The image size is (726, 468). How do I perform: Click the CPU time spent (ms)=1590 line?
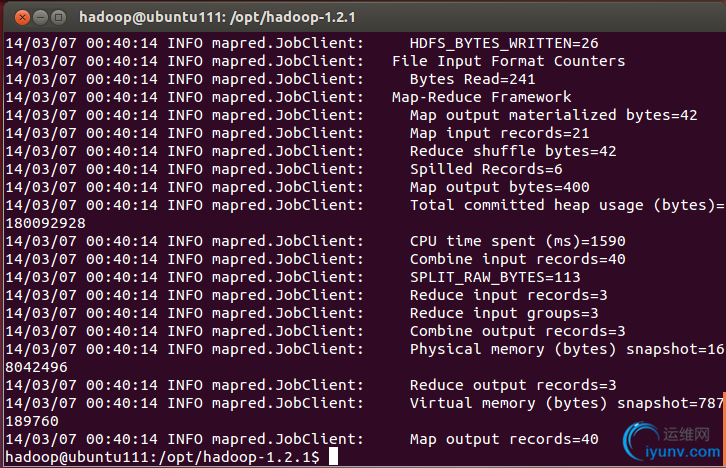pyautogui.click(x=517, y=241)
